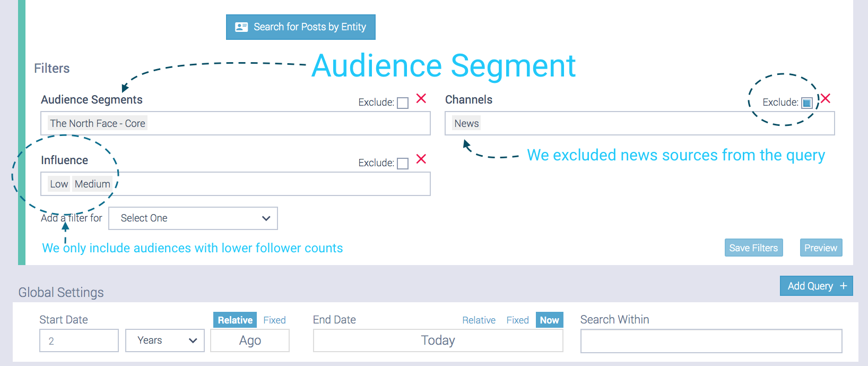Disable Exclude for Channels
The height and width of the screenshot is (366, 868).
click(x=806, y=103)
